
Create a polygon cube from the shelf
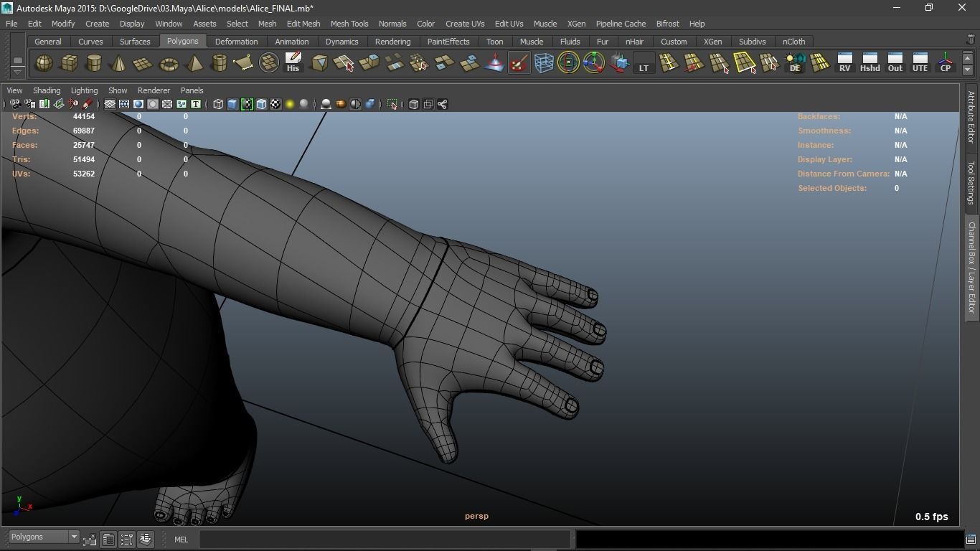69,63
